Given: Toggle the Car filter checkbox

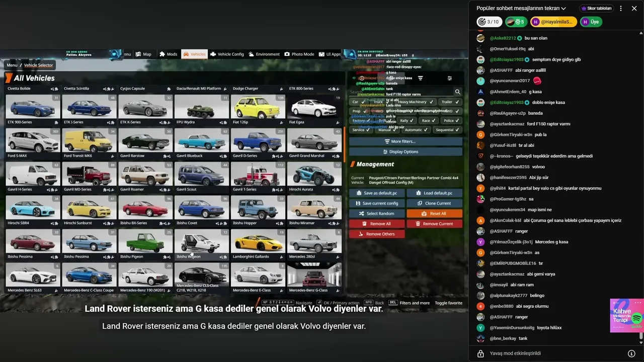Looking at the screenshot, I should tap(359, 102).
